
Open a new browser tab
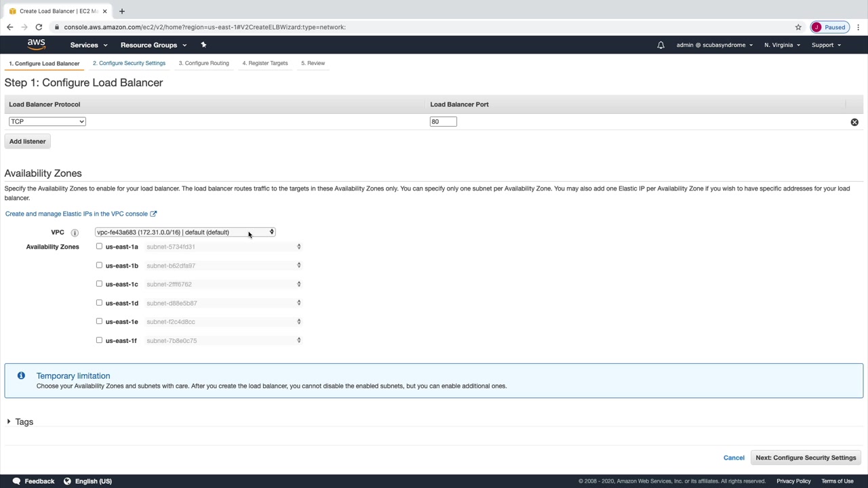coord(122,11)
